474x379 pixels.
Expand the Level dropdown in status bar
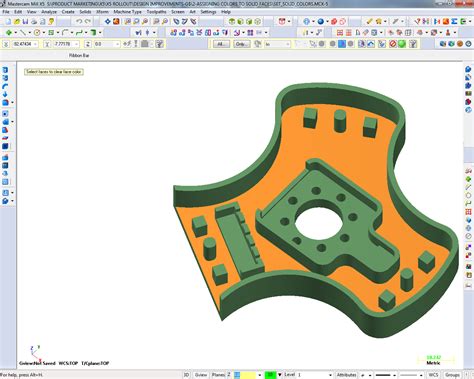(330, 375)
